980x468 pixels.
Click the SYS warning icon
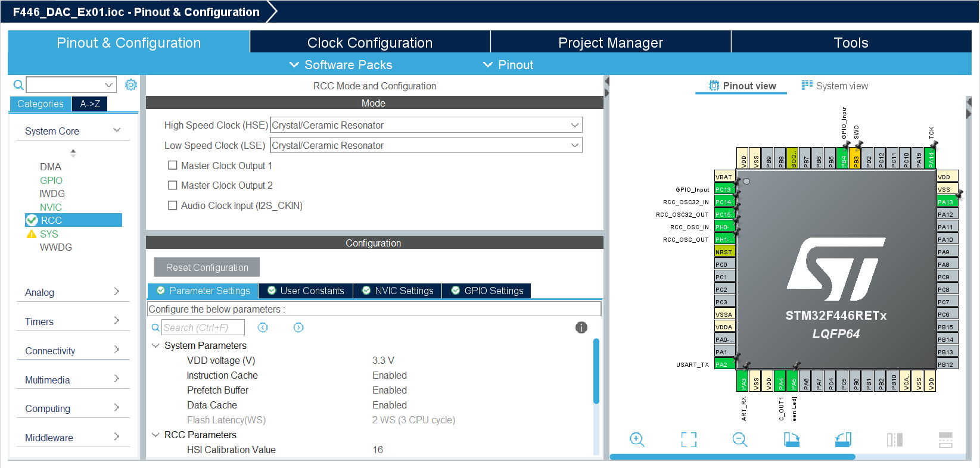(x=32, y=234)
